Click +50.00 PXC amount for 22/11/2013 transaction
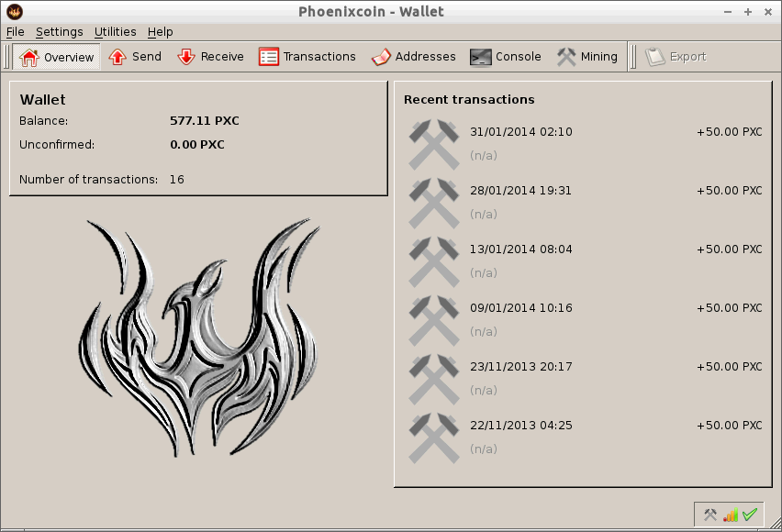Image resolution: width=782 pixels, height=532 pixels. [x=730, y=426]
